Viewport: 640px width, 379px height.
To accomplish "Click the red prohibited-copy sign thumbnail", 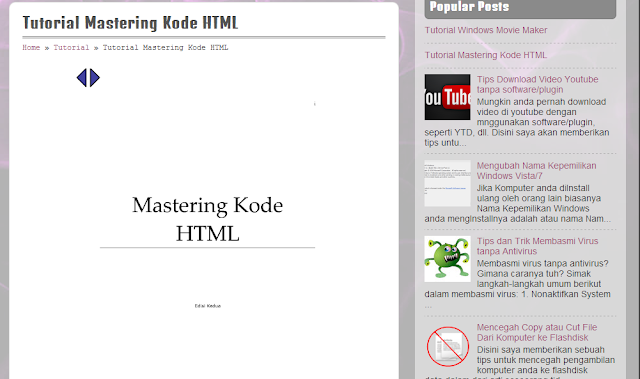I will click(447, 346).
